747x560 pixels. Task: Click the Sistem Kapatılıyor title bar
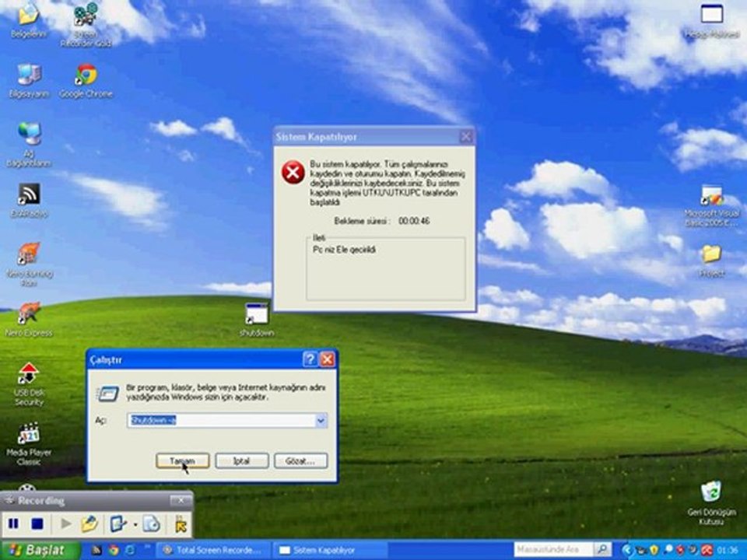pos(374,137)
